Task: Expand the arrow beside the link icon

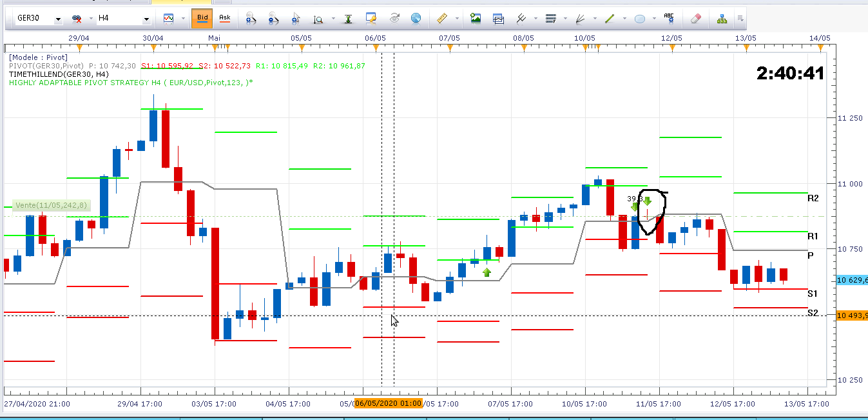Action: (90, 19)
